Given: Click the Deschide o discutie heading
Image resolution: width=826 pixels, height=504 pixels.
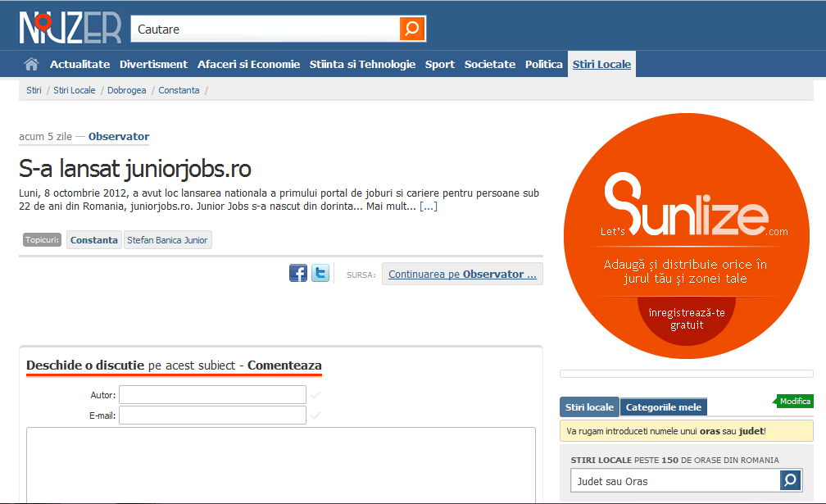Looking at the screenshot, I should pos(175,366).
